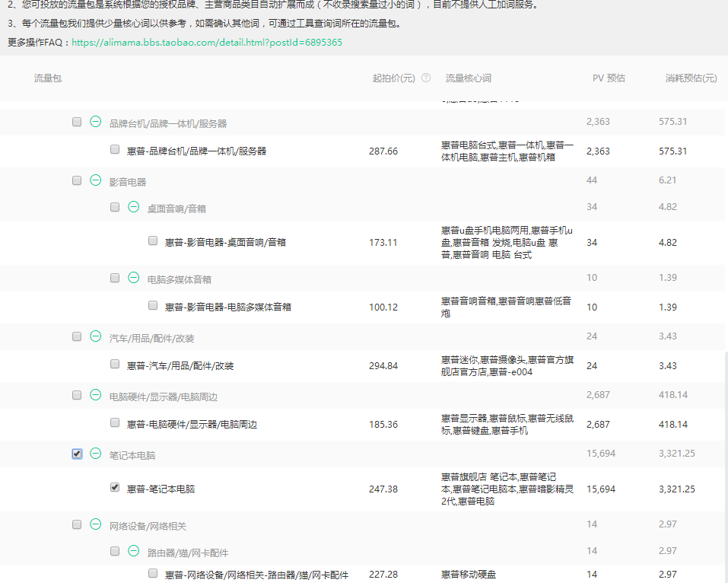This screenshot has height=583, width=728.
Task: Collapse the 电脑硬件/显示器/电脑周边 category
Action: pyautogui.click(x=94, y=395)
